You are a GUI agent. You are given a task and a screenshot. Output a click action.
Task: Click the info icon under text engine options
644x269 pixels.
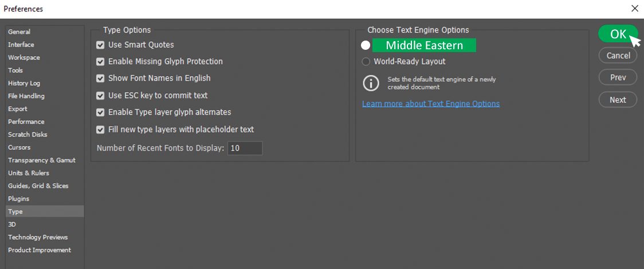pyautogui.click(x=371, y=83)
